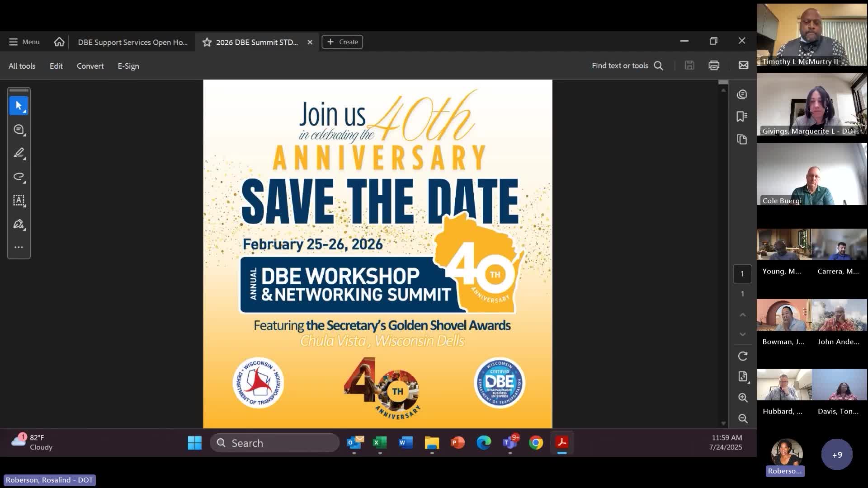Zoom in on the document
This screenshot has height=488, width=868.
click(742, 398)
